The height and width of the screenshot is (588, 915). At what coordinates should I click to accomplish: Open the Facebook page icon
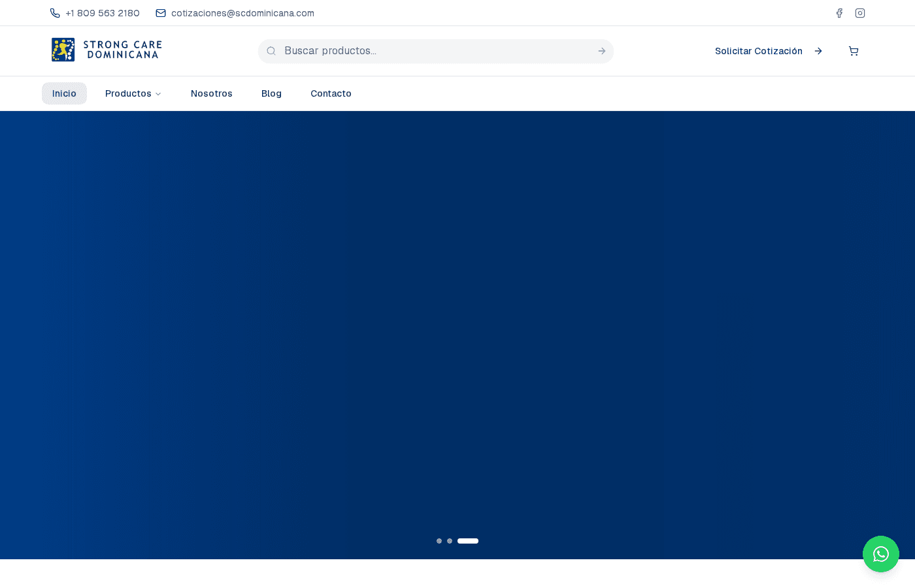coord(839,13)
